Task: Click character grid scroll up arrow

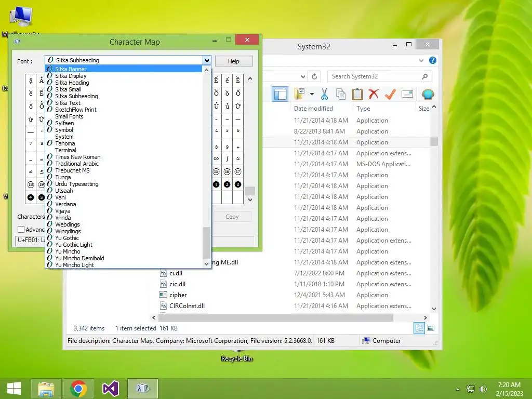Action: point(250,79)
